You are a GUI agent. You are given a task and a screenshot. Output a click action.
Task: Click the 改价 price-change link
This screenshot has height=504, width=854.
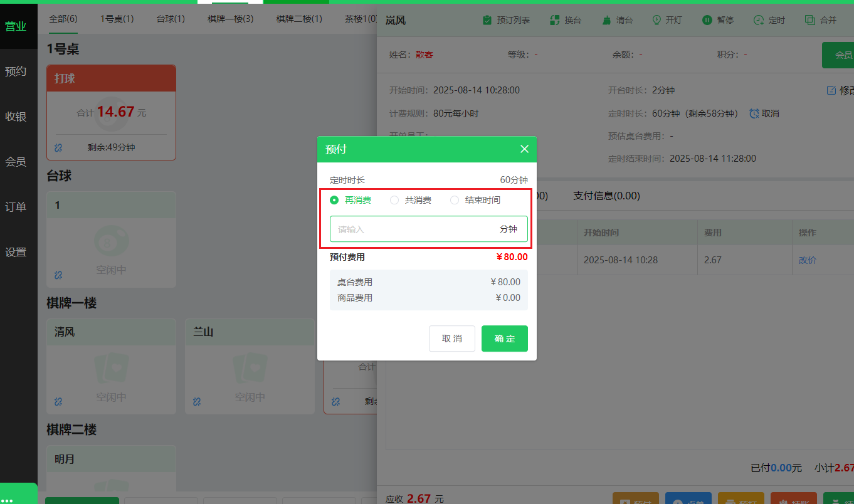pos(807,260)
